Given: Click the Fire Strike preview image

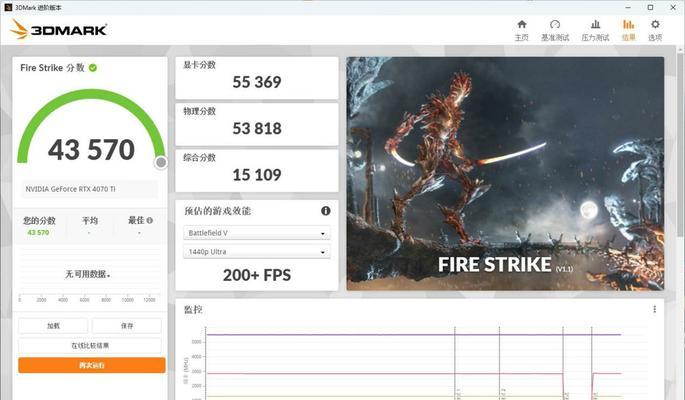Looking at the screenshot, I should (x=505, y=174).
